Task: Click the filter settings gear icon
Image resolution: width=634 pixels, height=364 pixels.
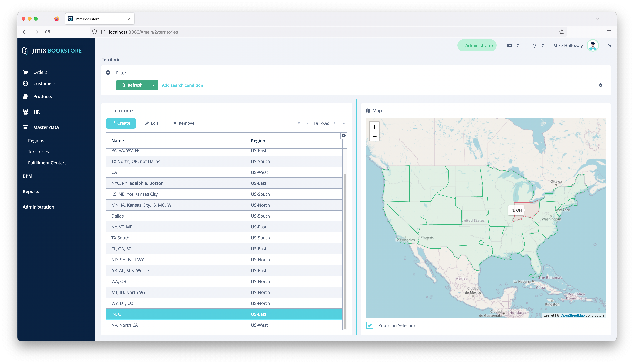Action: [x=600, y=85]
